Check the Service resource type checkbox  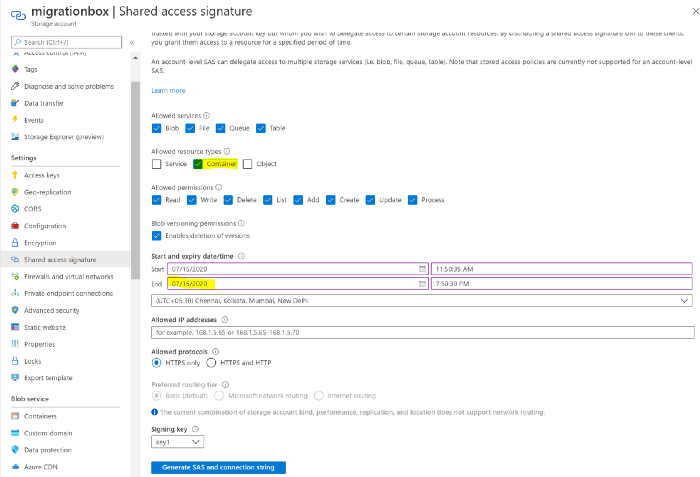[x=156, y=164]
